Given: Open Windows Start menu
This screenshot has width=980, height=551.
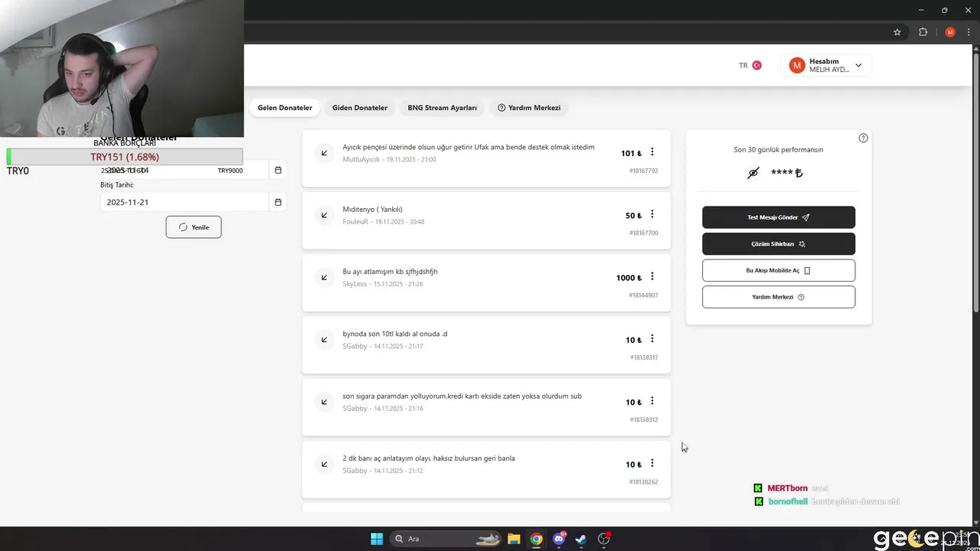Looking at the screenshot, I should click(377, 539).
